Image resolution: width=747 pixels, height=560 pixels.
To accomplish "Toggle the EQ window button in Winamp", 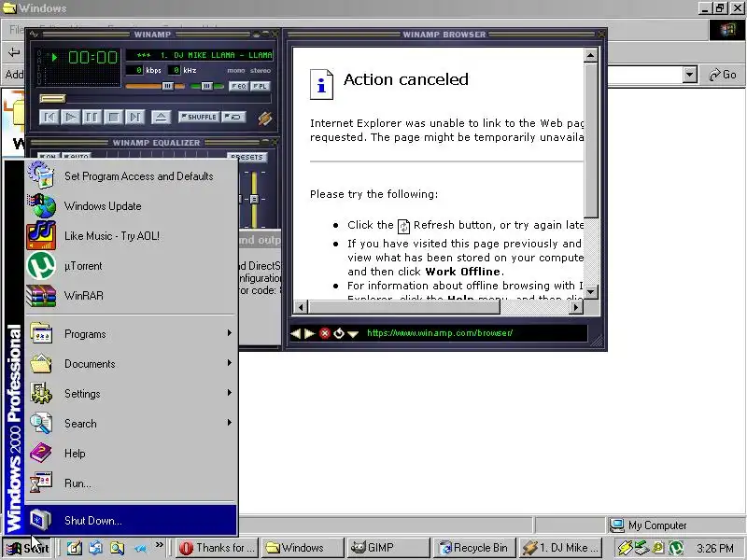I will pyautogui.click(x=238, y=86).
